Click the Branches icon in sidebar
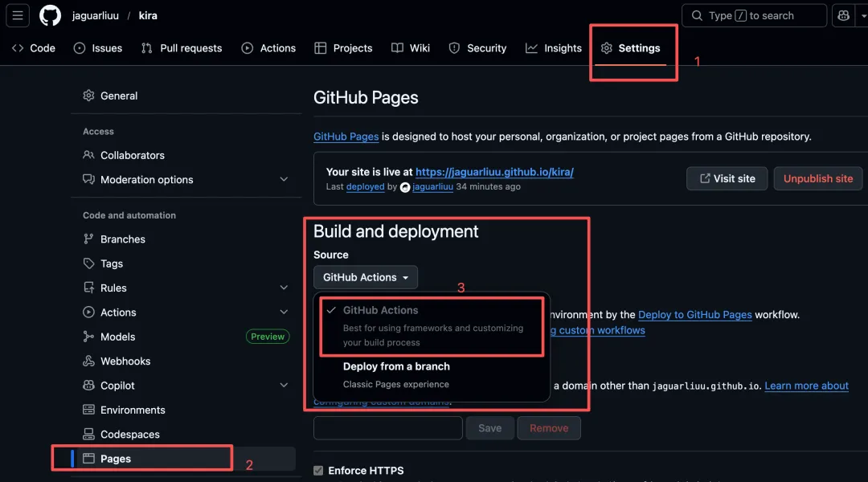 pyautogui.click(x=88, y=239)
